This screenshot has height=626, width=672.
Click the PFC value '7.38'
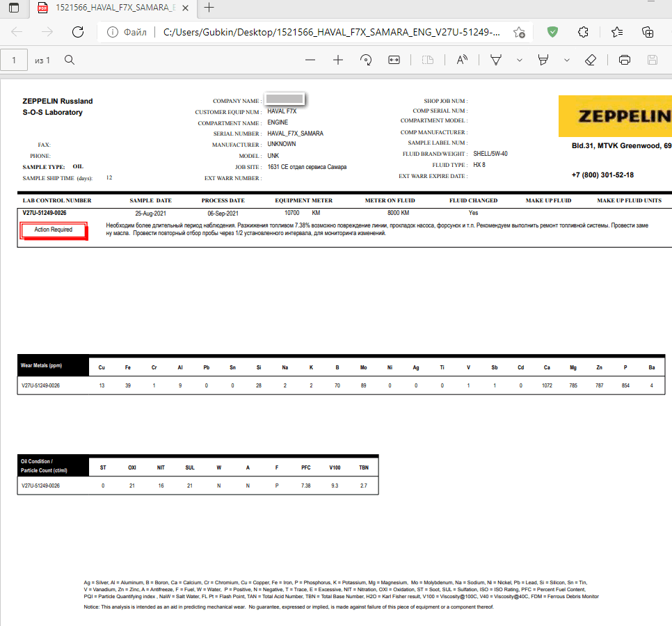tap(305, 486)
